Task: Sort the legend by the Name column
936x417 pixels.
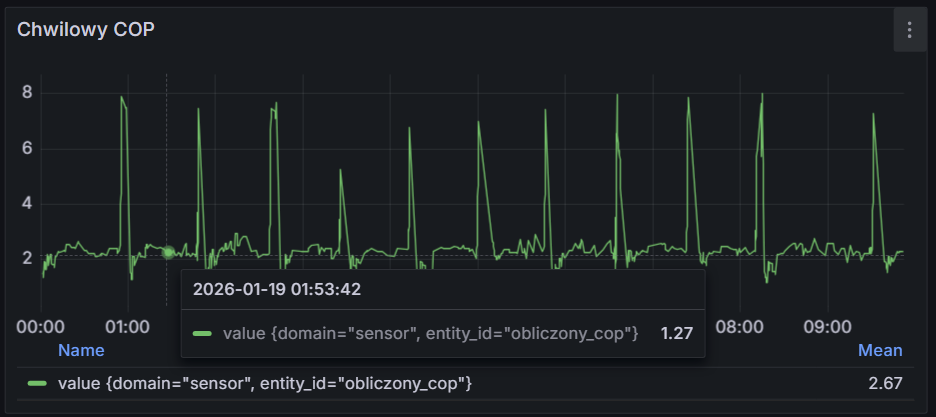Action: tap(81, 351)
